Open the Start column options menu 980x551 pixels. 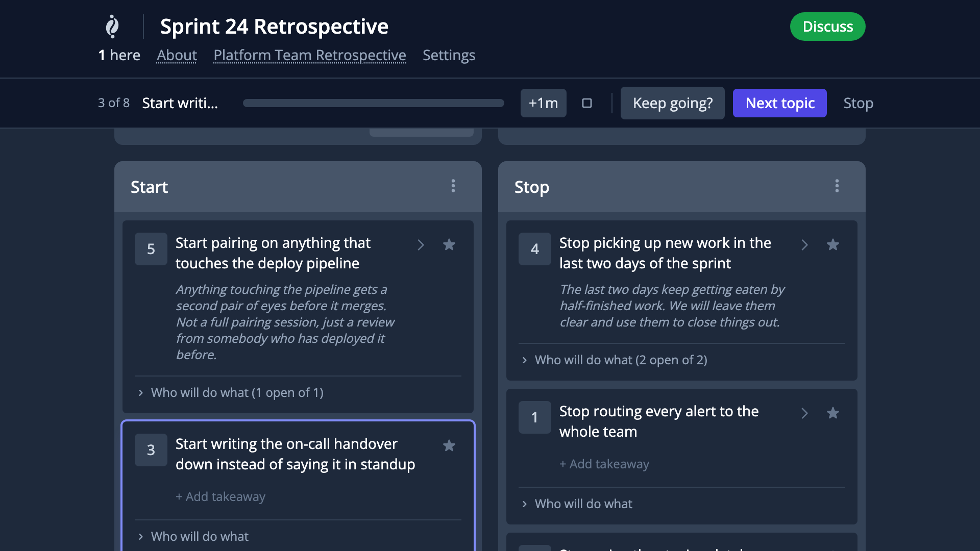click(453, 186)
